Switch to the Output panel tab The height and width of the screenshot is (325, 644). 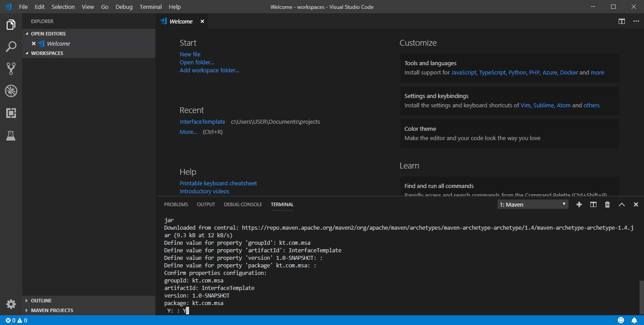[206, 204]
